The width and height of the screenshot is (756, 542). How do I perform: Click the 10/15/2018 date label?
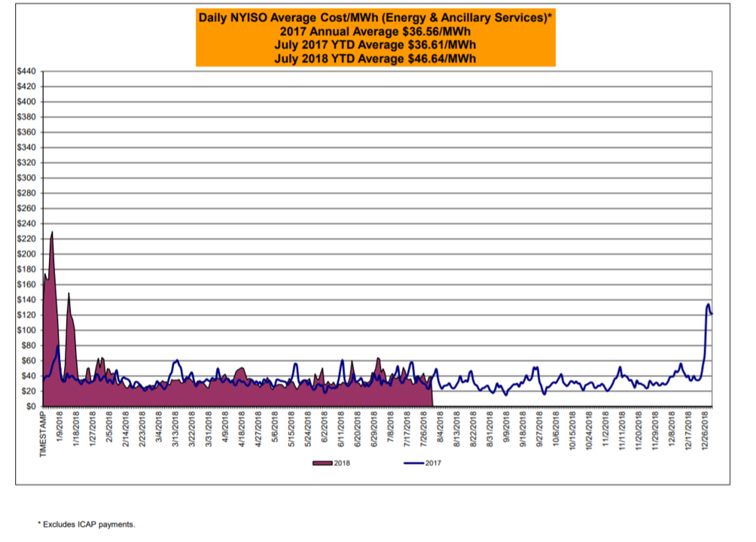point(572,433)
